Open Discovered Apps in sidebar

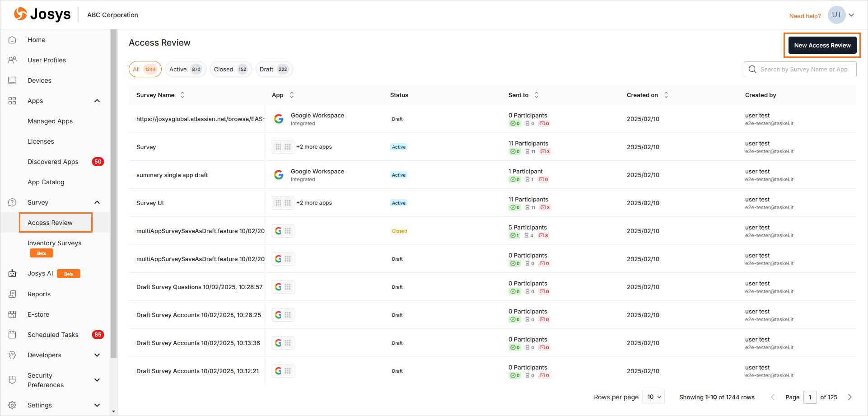coord(53,162)
